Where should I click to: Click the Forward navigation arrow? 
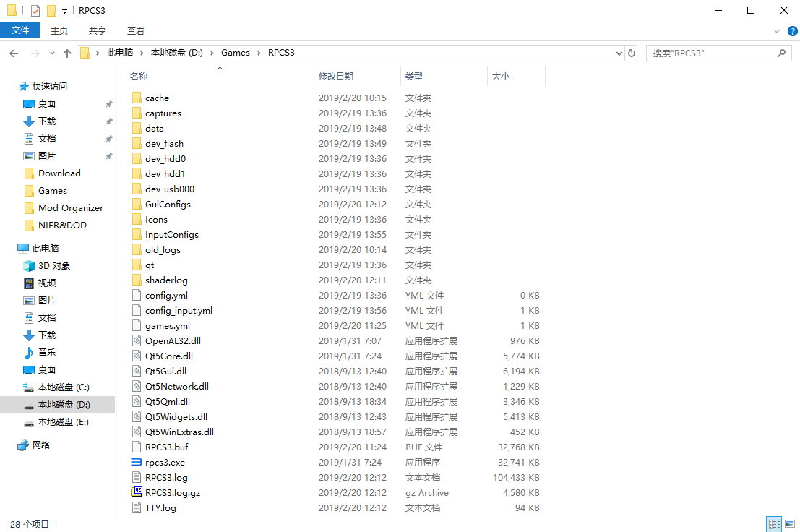coord(35,53)
